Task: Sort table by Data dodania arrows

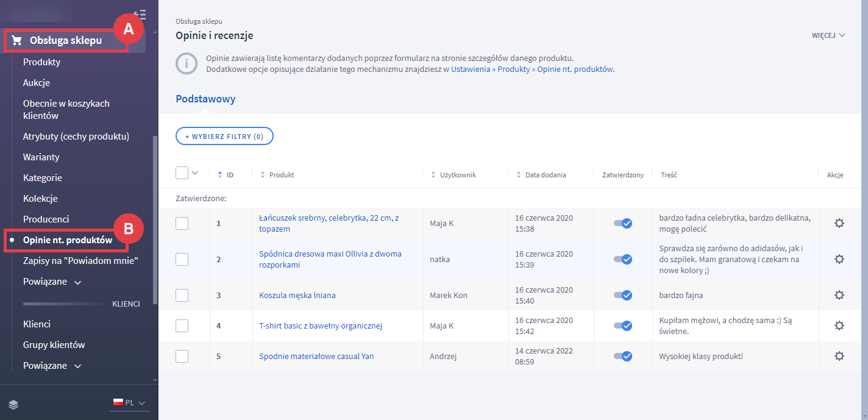Action: tap(519, 175)
